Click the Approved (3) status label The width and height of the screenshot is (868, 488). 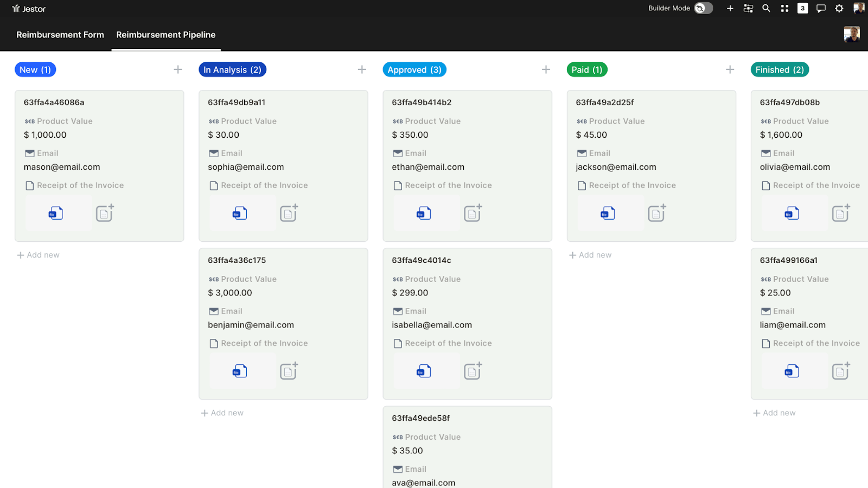click(x=414, y=69)
